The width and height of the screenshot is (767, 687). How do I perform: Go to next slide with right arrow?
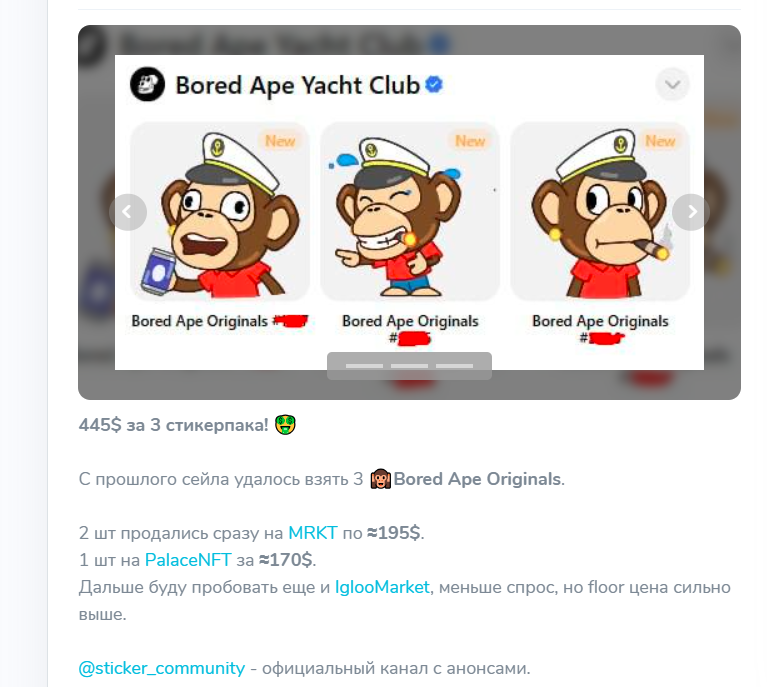[x=691, y=212]
